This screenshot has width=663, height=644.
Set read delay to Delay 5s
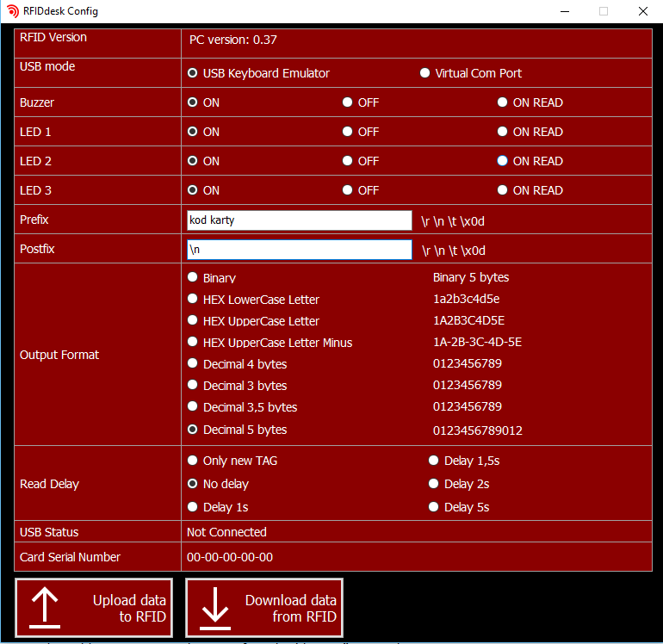(x=434, y=507)
